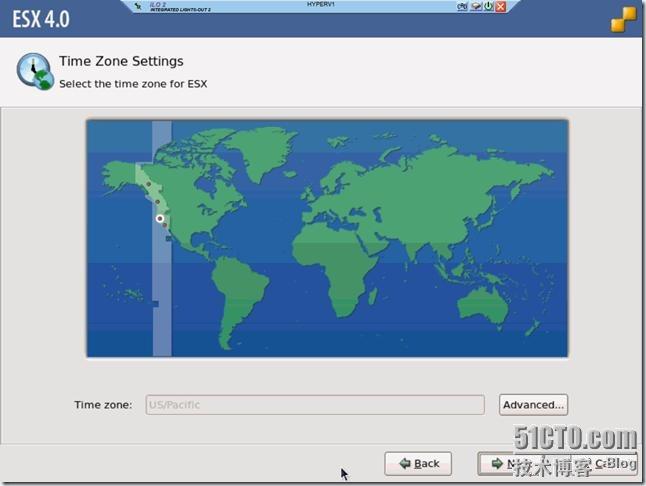
Task: Close the iLO remote console with red X
Action: 501,6
